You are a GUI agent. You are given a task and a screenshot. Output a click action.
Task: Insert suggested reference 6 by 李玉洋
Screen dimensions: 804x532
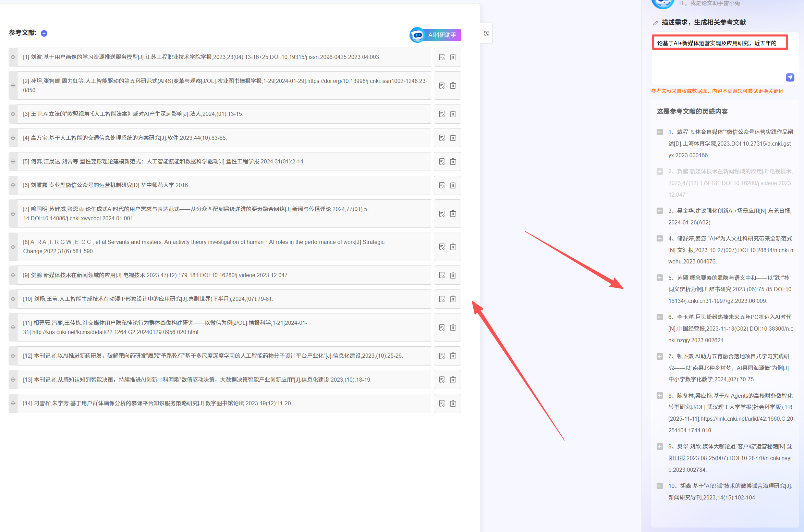pos(660,317)
